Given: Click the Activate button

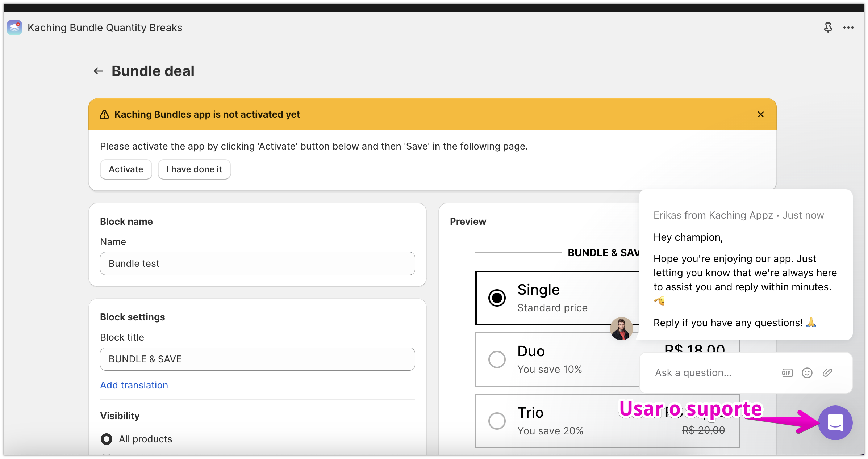Looking at the screenshot, I should [x=126, y=169].
